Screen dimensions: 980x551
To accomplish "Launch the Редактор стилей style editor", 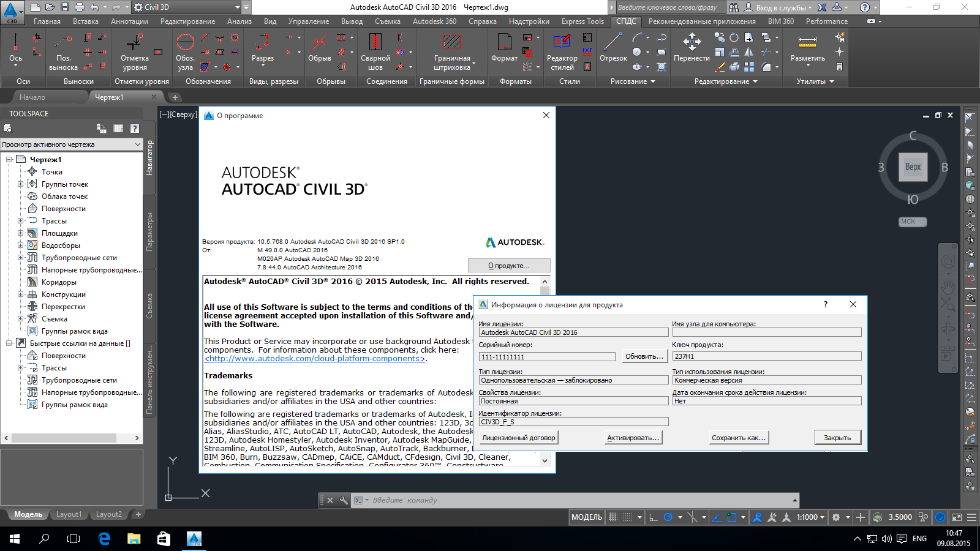I will click(x=562, y=52).
